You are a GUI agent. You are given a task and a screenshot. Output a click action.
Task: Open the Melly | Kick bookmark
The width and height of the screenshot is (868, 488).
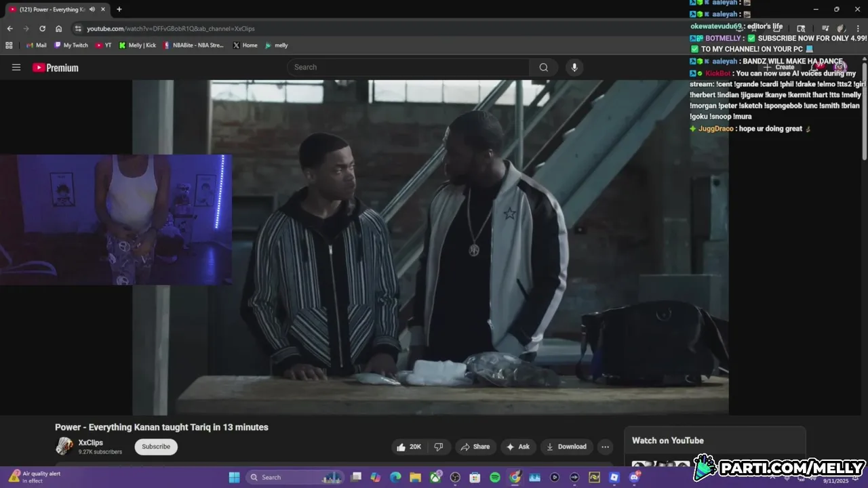coord(138,45)
